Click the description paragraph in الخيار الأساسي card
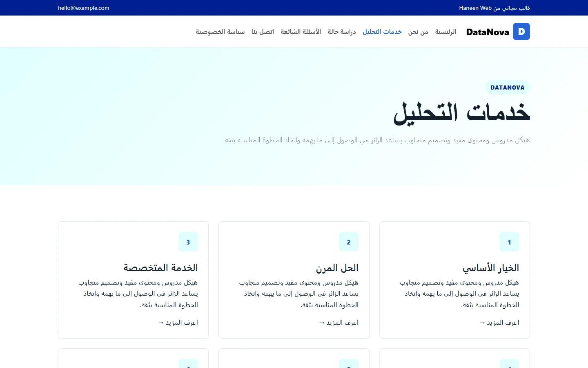 (459, 294)
